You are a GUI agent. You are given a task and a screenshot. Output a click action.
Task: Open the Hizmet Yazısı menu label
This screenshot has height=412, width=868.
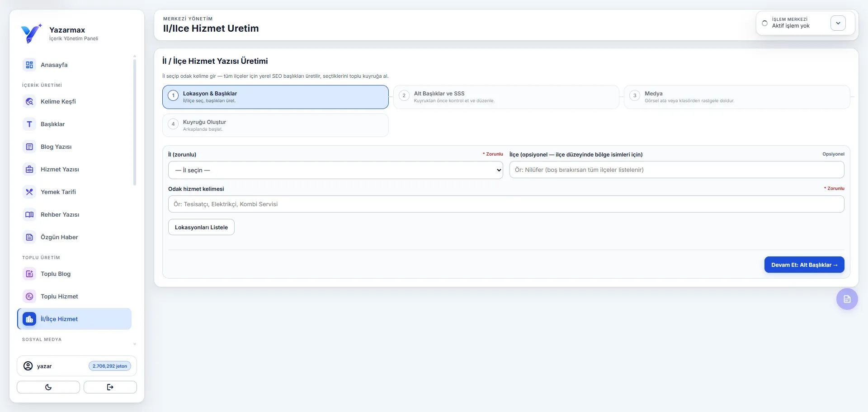pos(60,170)
